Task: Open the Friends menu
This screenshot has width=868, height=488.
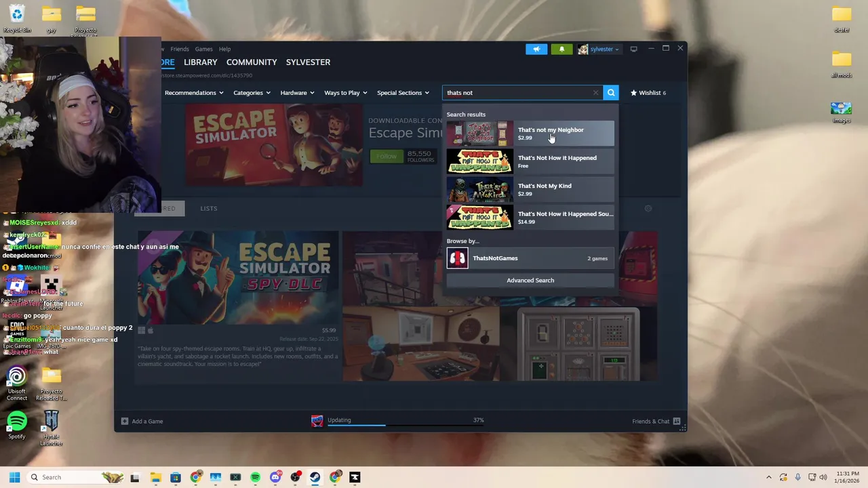Action: 180,49
